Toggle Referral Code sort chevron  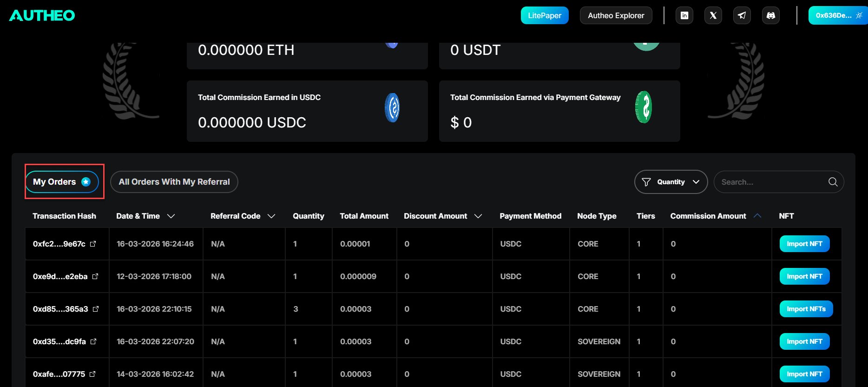(x=272, y=216)
